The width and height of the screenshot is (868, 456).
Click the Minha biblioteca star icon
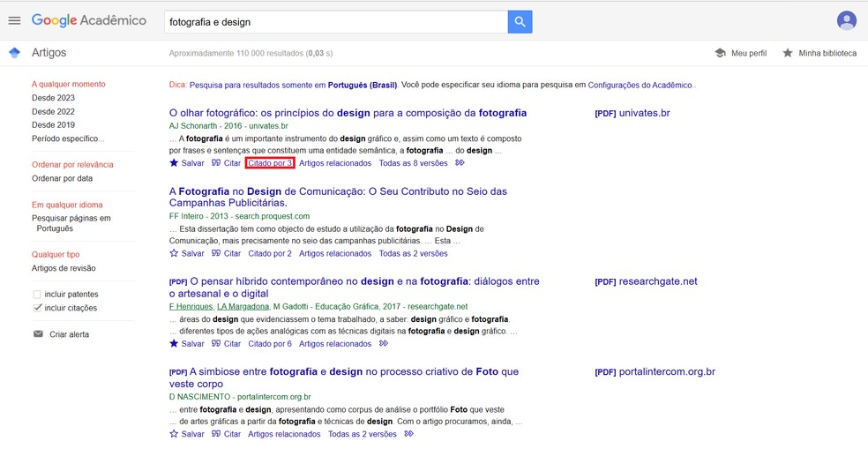tap(787, 53)
